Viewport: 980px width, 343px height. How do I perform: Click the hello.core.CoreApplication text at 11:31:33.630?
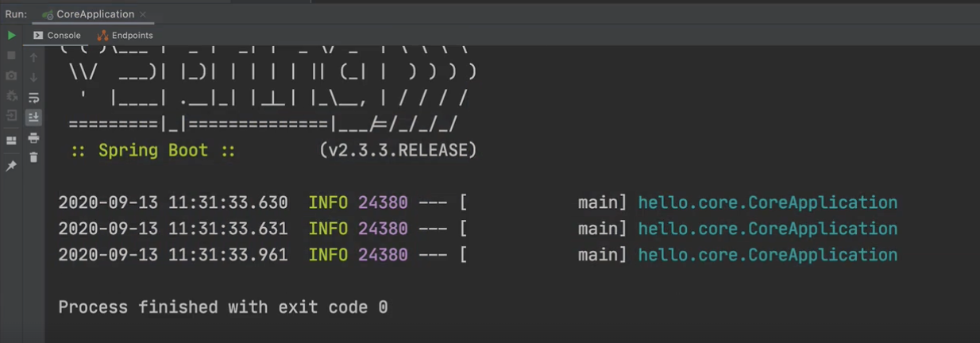(x=768, y=202)
